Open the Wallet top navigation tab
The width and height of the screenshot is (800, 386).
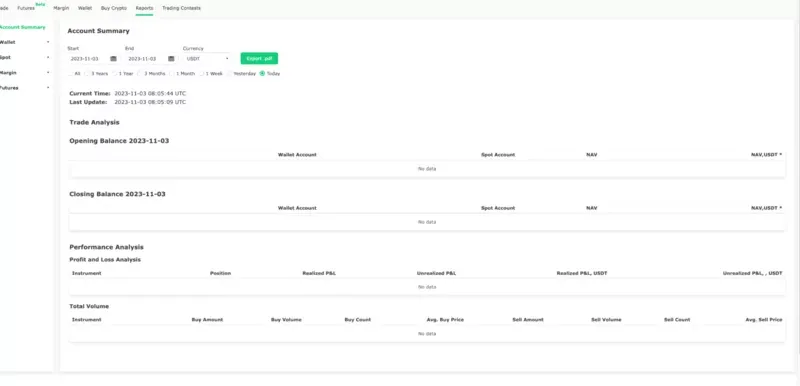click(x=85, y=8)
